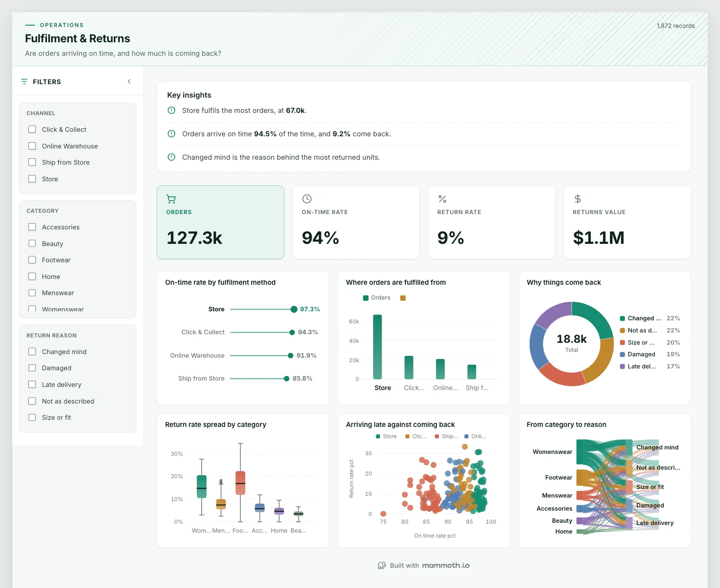Tick the Home category checkbox
The image size is (720, 588).
pos(32,277)
